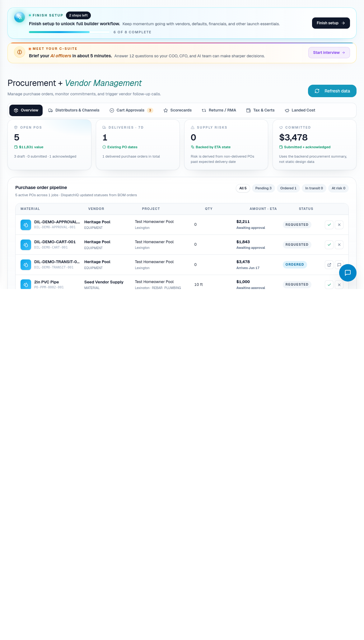
Task: Switch to Distributors & Channels tab
Action: 74,110
